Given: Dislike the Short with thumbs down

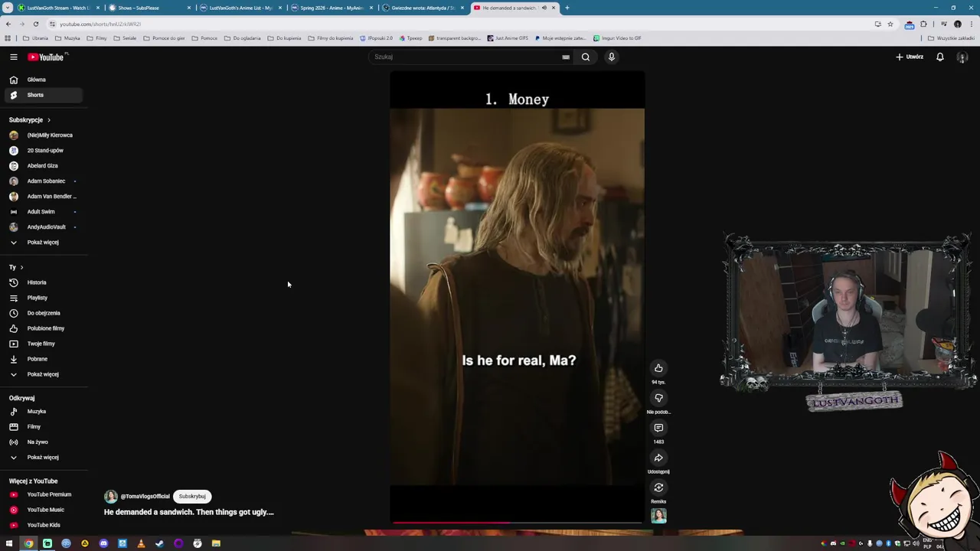Looking at the screenshot, I should pos(658,398).
